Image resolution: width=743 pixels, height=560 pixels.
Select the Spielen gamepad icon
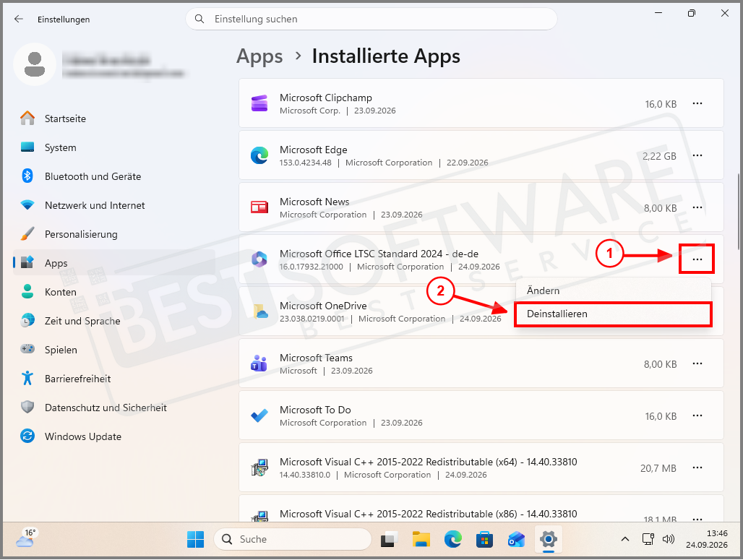[27, 349]
